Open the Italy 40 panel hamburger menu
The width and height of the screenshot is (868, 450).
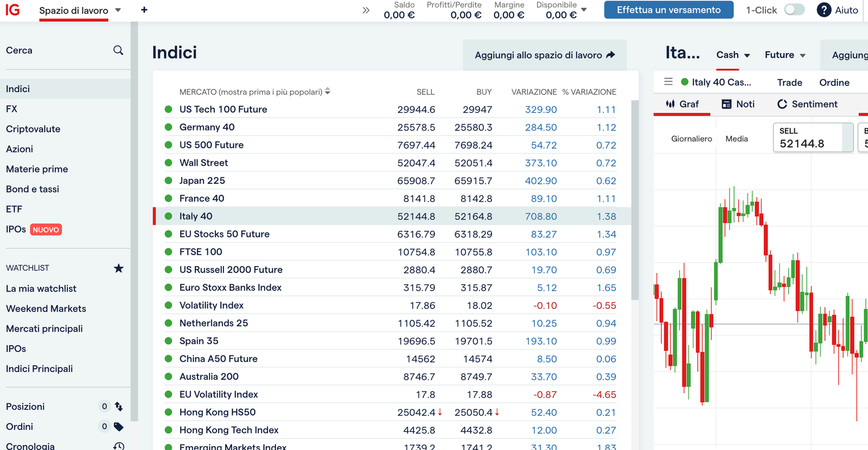(x=668, y=82)
